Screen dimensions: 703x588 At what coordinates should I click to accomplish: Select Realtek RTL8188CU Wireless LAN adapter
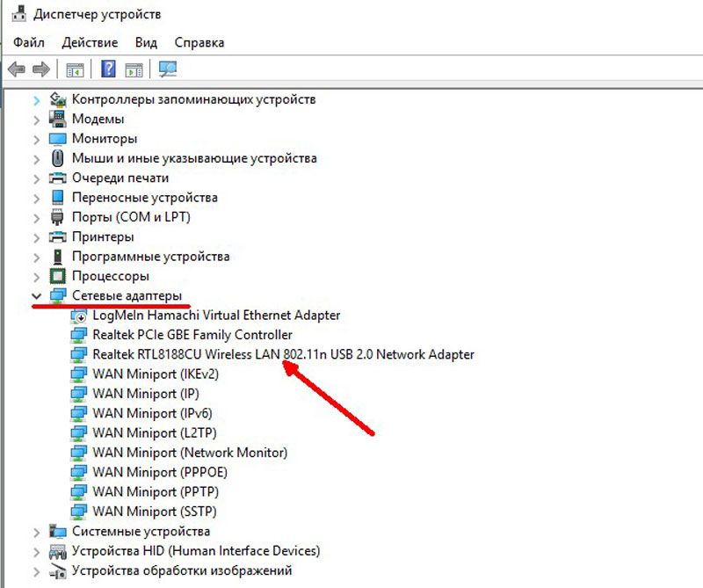click(x=283, y=355)
